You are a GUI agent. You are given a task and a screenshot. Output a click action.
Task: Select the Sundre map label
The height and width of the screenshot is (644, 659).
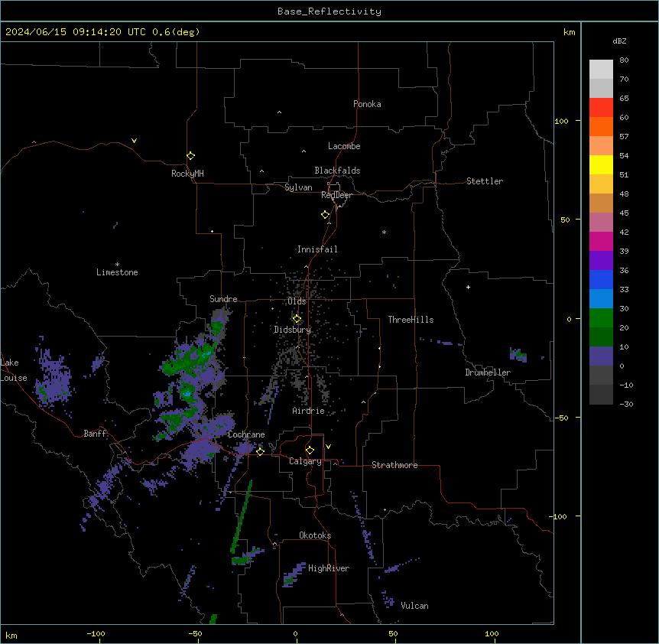tap(223, 299)
